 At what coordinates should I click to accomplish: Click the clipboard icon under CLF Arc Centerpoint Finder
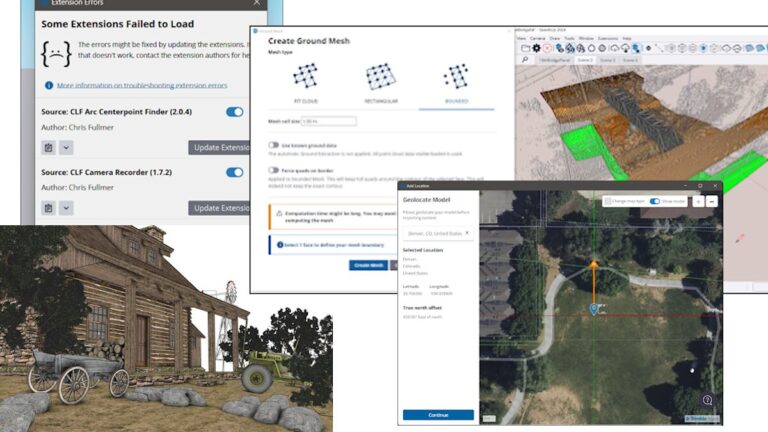[x=47, y=148]
